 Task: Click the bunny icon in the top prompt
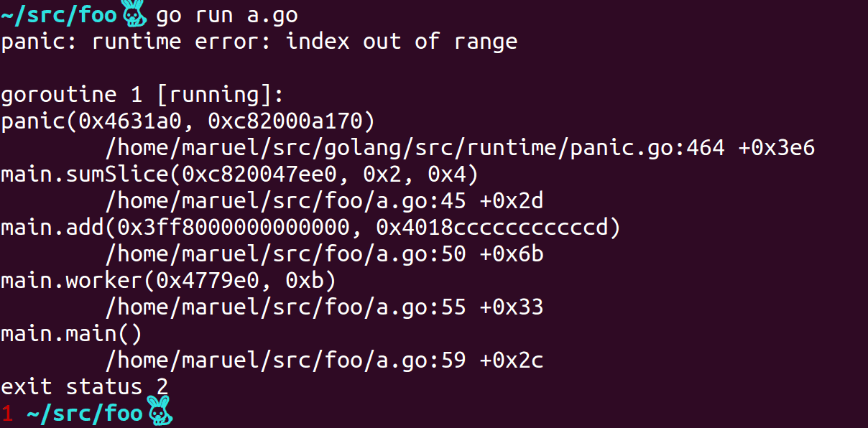tap(134, 14)
